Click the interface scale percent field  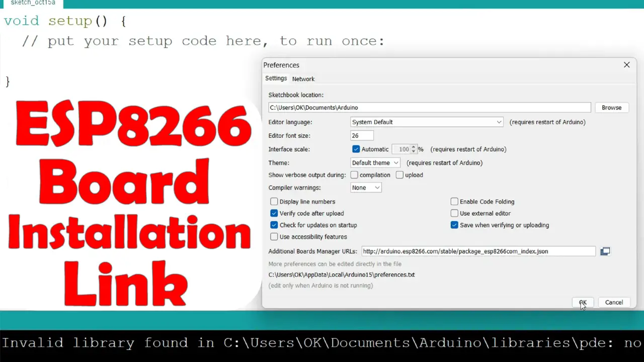click(401, 149)
